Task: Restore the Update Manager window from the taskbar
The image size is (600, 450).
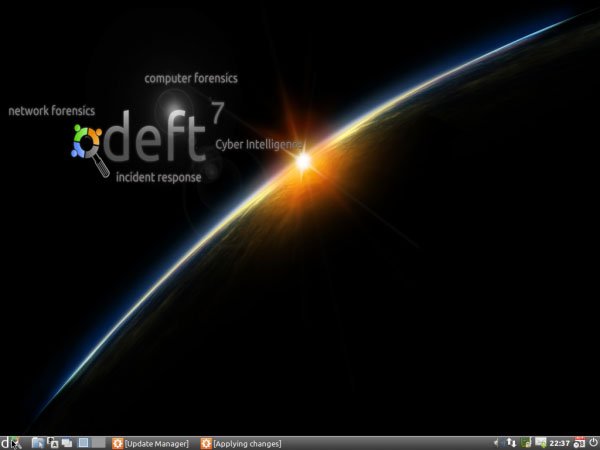Action: 150,443
